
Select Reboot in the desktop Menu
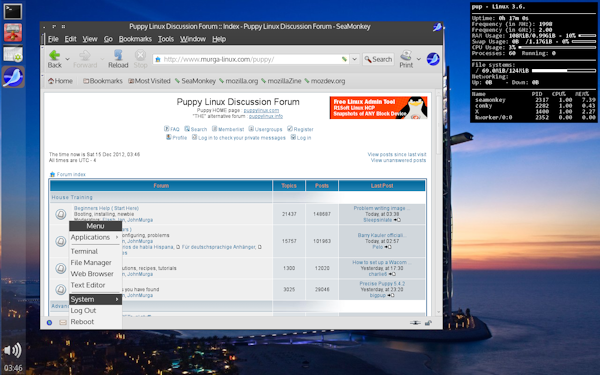pyautogui.click(x=95, y=322)
